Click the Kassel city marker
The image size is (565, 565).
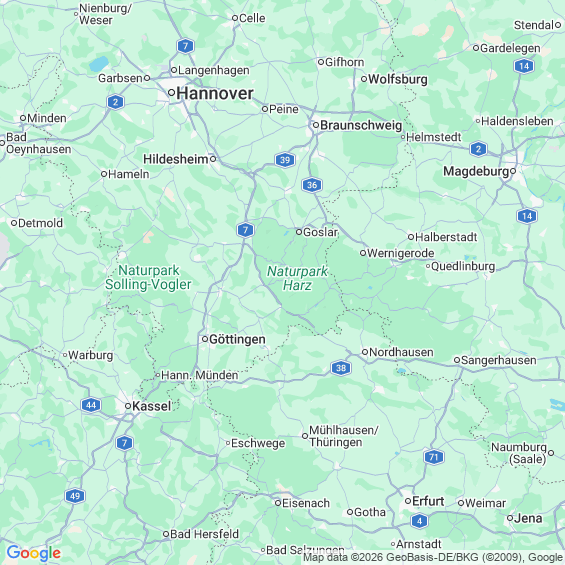[x=128, y=406]
